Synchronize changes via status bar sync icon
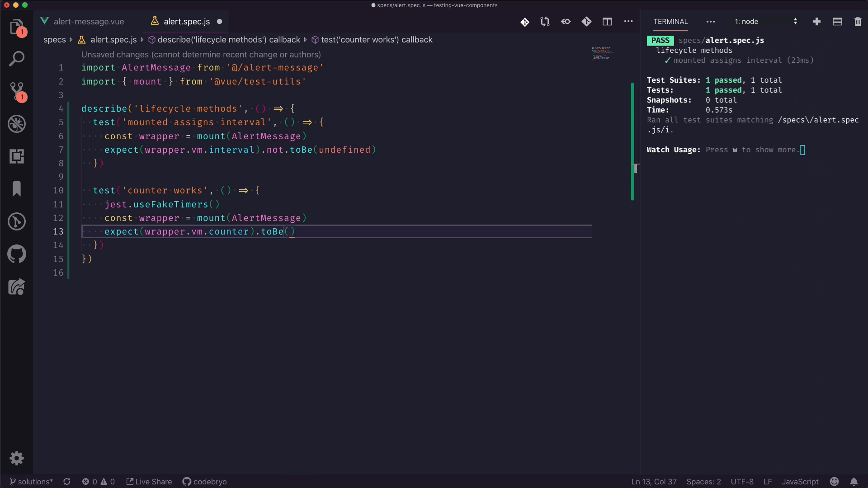 click(x=67, y=482)
